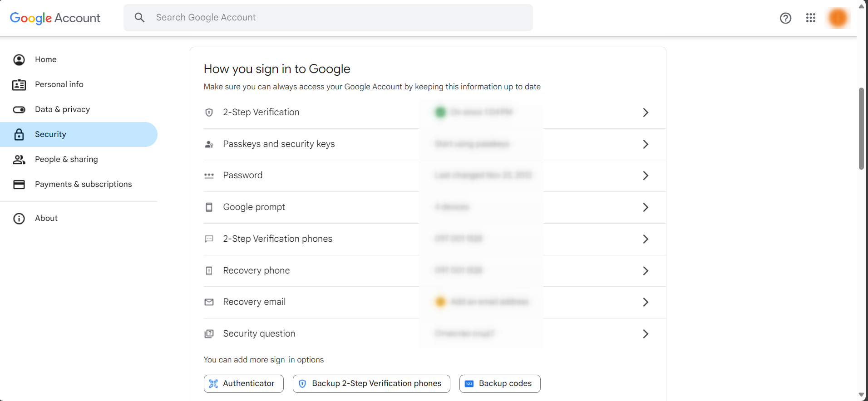Expand the 2-Step Verification row chevron

pos(646,112)
